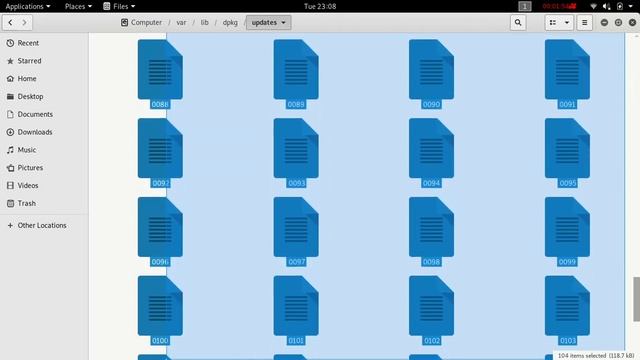
Task: Open the updates folder dropdown in path bar
Action: tap(269, 22)
